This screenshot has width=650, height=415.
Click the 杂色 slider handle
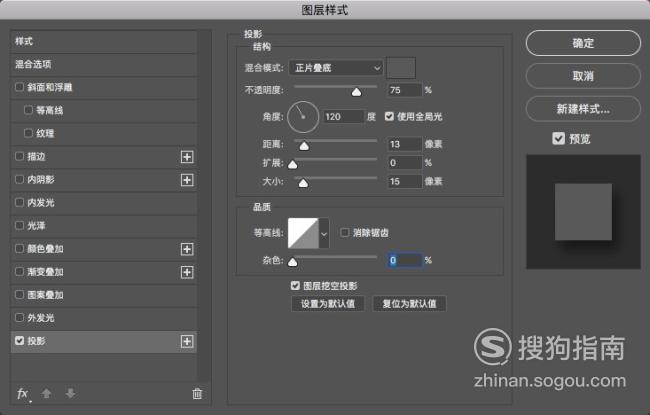[293, 262]
